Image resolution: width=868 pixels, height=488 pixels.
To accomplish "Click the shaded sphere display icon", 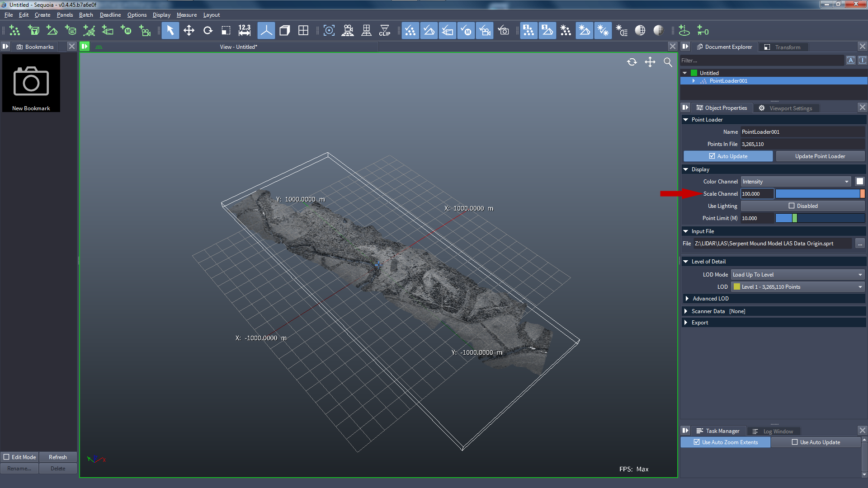I will pos(659,31).
